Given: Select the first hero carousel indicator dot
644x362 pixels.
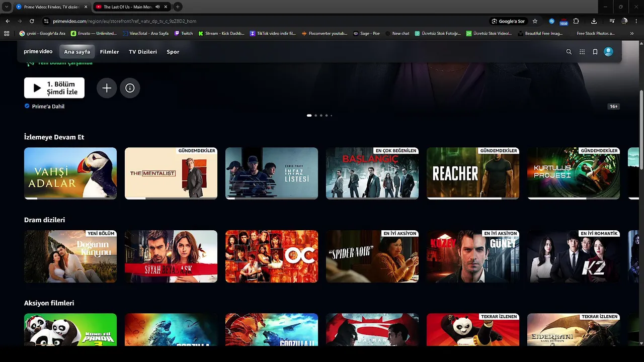Looking at the screenshot, I should (x=309, y=116).
